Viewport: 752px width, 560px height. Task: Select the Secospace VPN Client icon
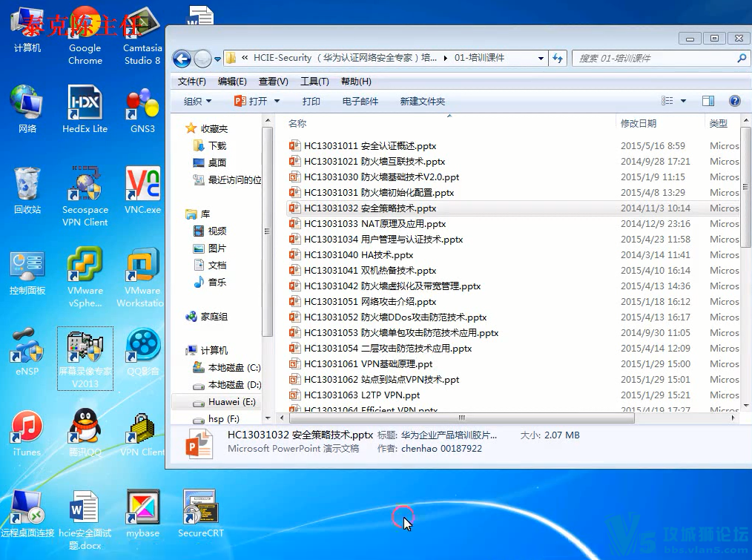[x=85, y=197]
